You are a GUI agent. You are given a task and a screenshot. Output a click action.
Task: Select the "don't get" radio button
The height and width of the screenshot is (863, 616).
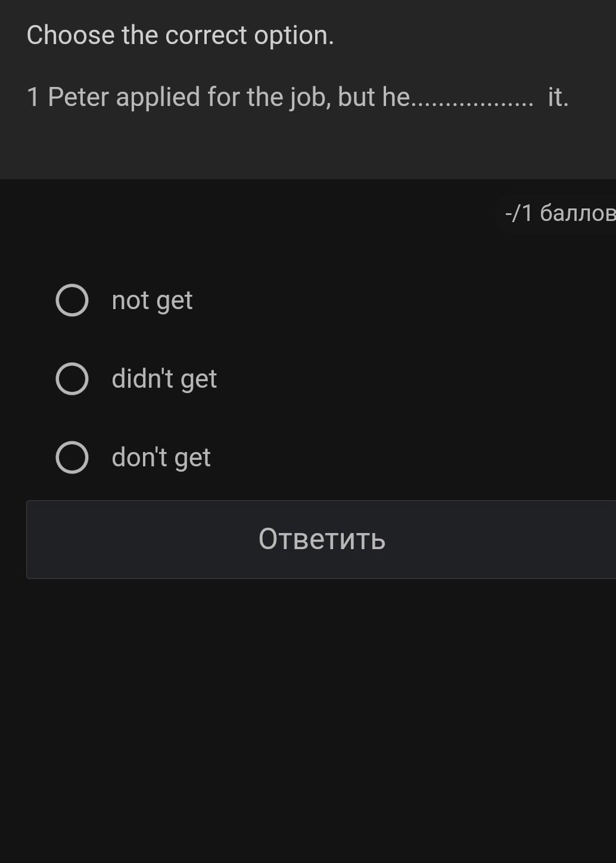[72, 457]
